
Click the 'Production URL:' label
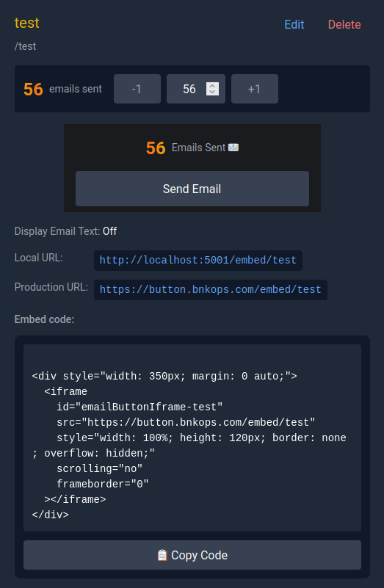[x=51, y=287]
